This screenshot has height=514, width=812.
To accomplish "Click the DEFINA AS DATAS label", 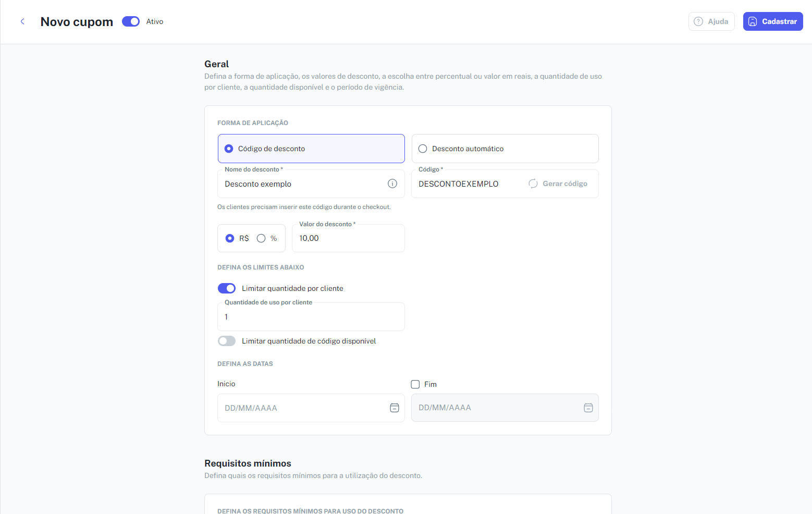I will point(245,364).
